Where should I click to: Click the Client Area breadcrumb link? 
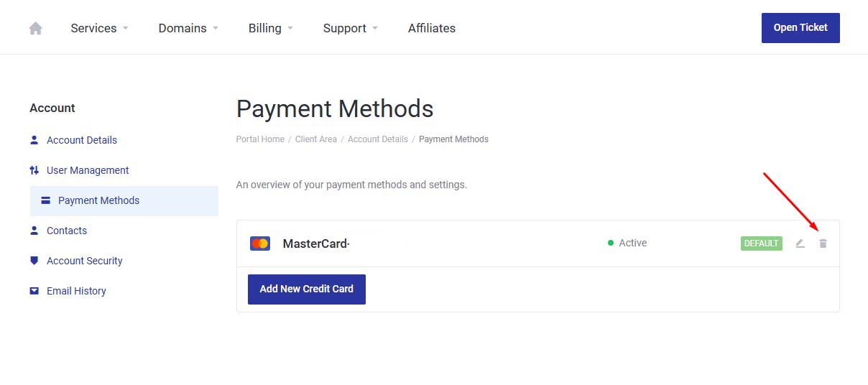click(x=315, y=139)
